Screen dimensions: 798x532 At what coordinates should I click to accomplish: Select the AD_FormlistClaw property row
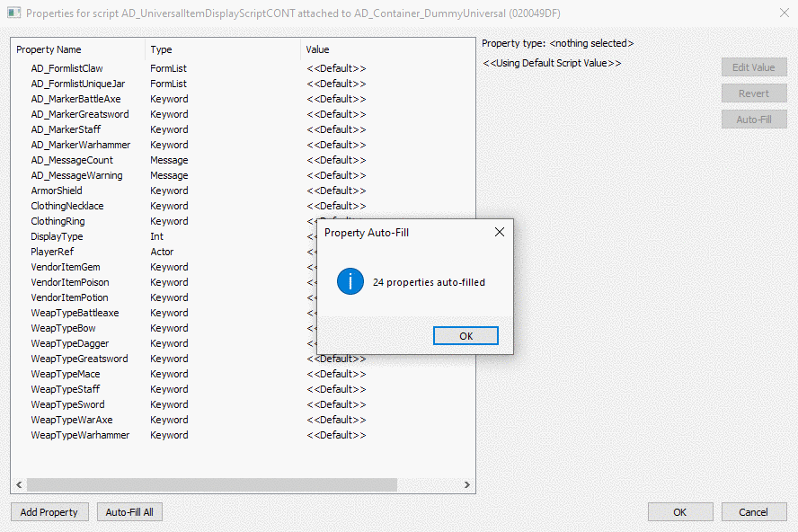(x=66, y=68)
